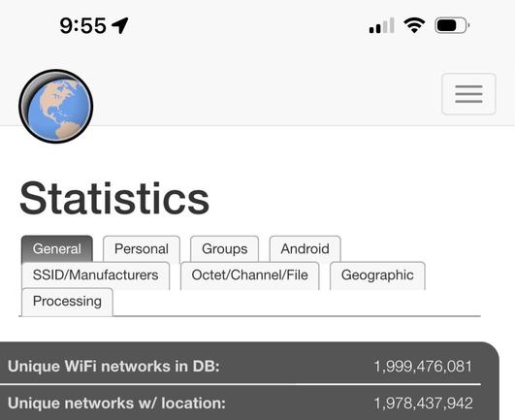Click the Statistics page heading
Screen dimensions: 515x420
point(114,198)
